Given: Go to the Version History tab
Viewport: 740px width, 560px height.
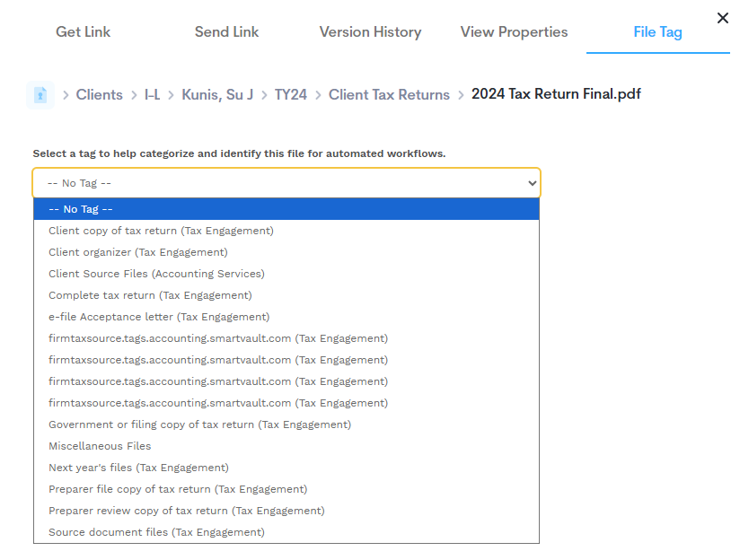Looking at the screenshot, I should click(370, 32).
